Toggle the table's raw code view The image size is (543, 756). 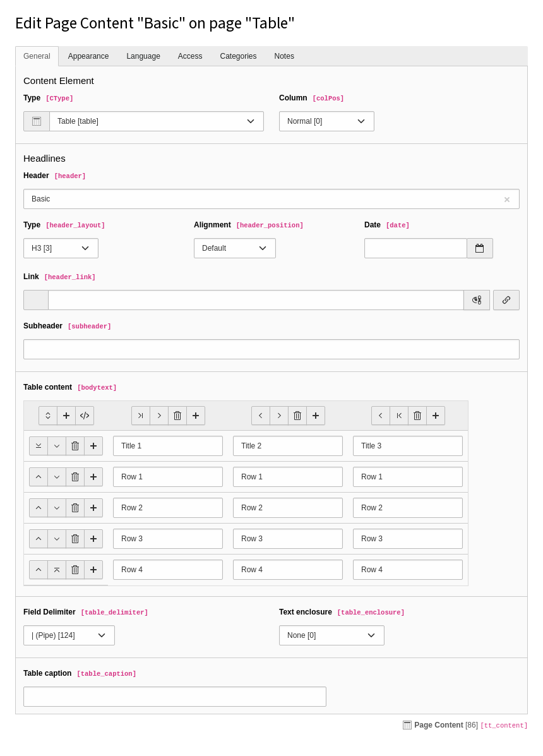click(85, 416)
